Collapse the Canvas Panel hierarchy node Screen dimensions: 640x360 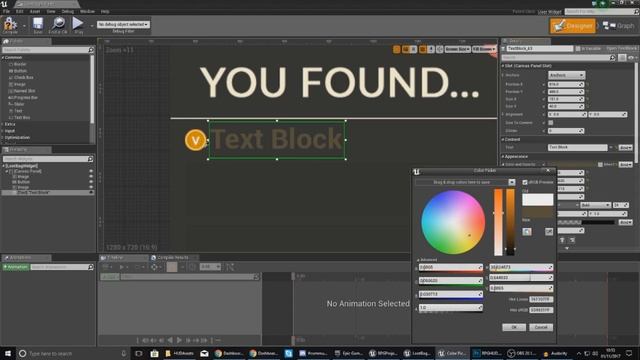[7, 171]
